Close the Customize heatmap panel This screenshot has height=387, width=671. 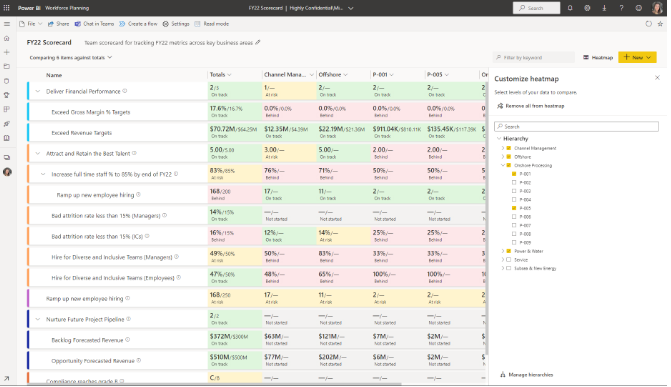pos(657,78)
